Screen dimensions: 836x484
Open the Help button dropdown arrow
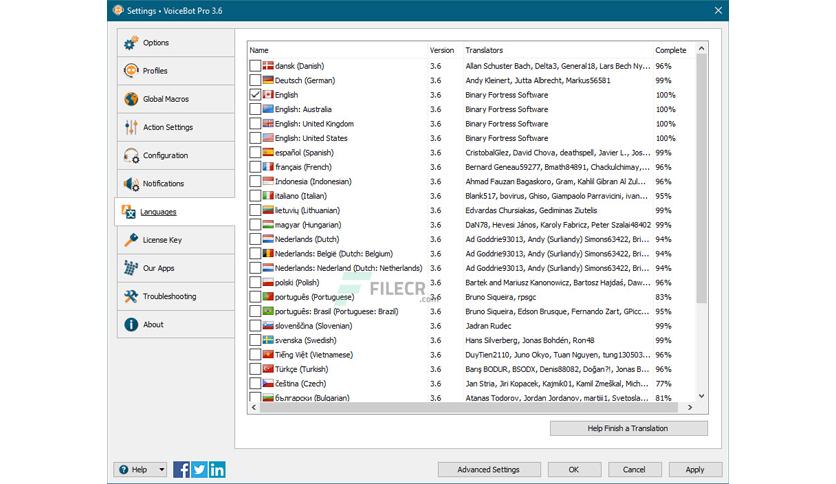point(162,470)
